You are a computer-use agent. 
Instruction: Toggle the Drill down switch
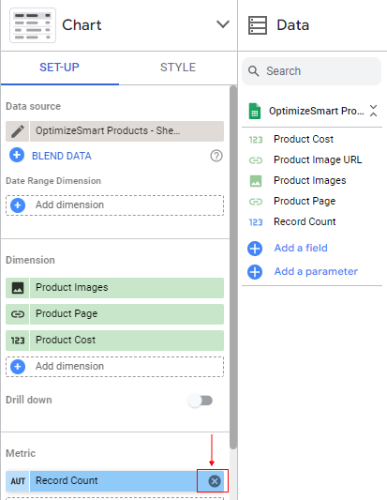[x=200, y=400]
